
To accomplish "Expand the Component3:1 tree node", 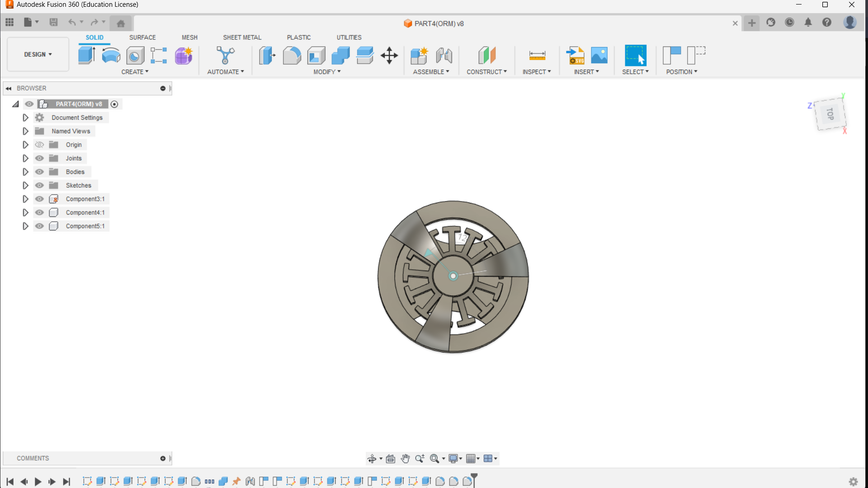I will tap(25, 199).
